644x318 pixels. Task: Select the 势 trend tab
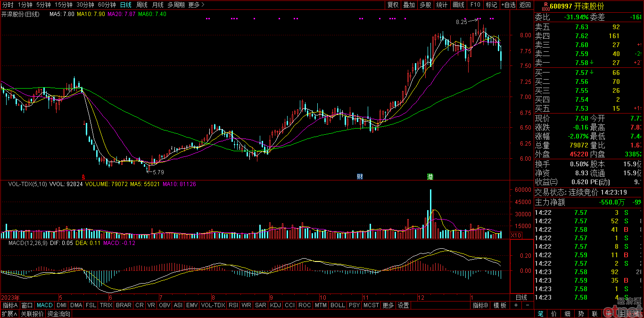pyautogui.click(x=581, y=314)
